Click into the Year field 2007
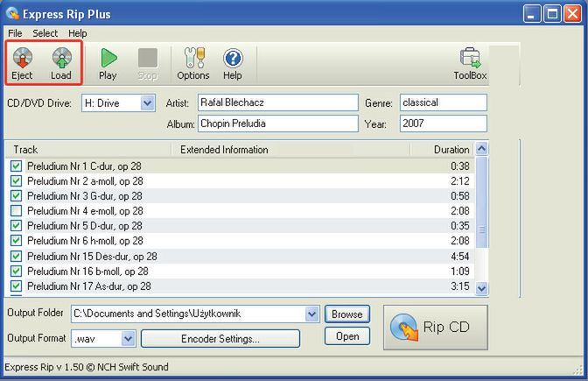Viewport: 588px width, 381px height. 444,123
